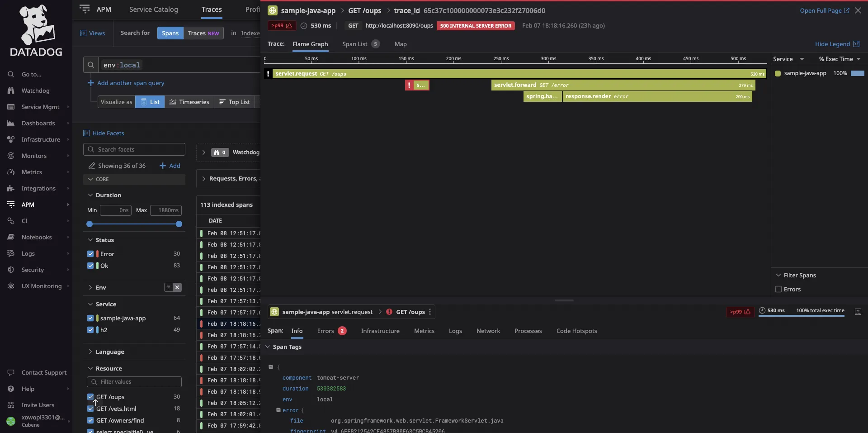Click the collapse span panel icon at right
This screenshot has width=868, height=433.
[858, 312]
